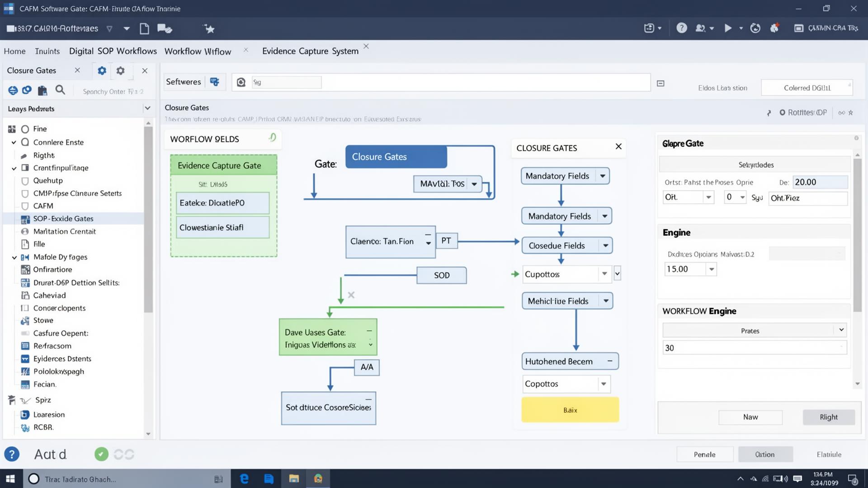Open the user account icon in header

[700, 28]
